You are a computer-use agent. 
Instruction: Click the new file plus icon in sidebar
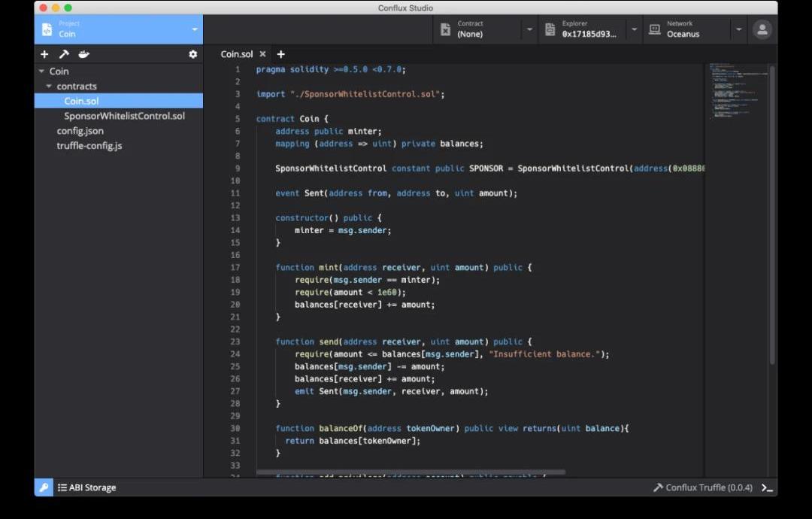click(x=44, y=54)
